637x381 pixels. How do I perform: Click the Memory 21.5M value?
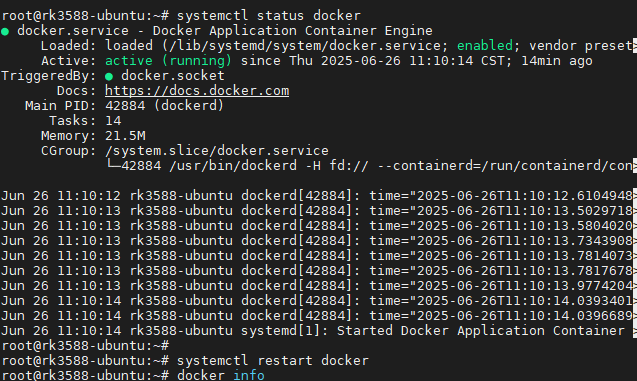(125, 136)
